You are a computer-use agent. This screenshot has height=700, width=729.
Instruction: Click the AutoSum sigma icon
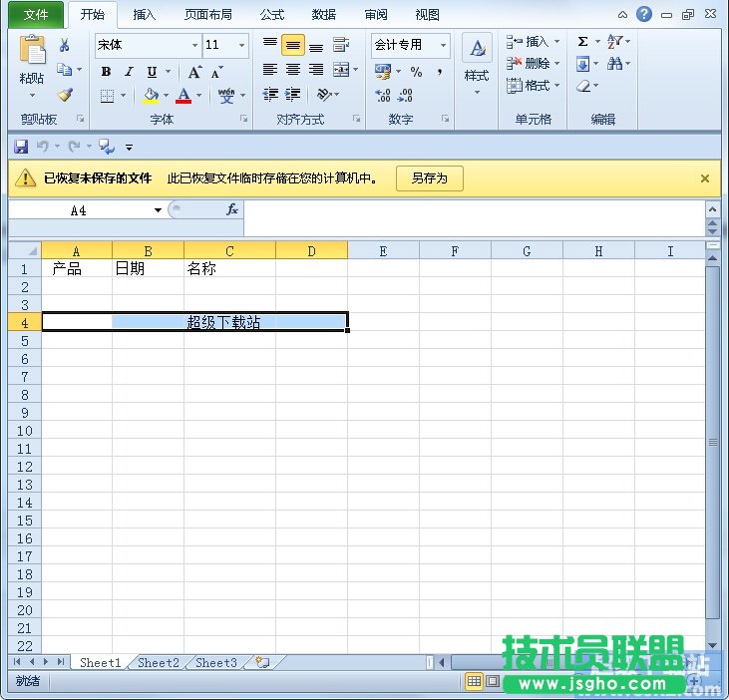click(582, 41)
